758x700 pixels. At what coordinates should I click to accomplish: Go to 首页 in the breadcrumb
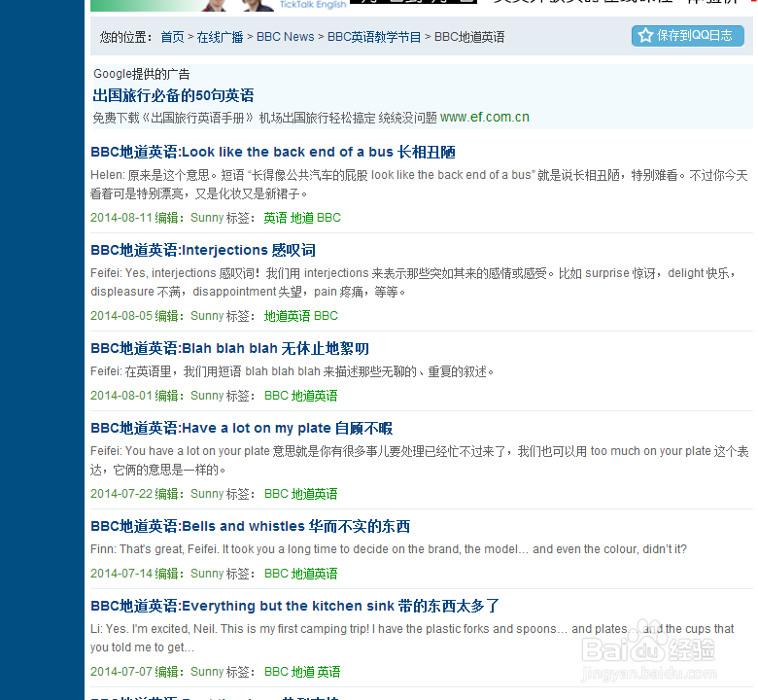click(173, 37)
